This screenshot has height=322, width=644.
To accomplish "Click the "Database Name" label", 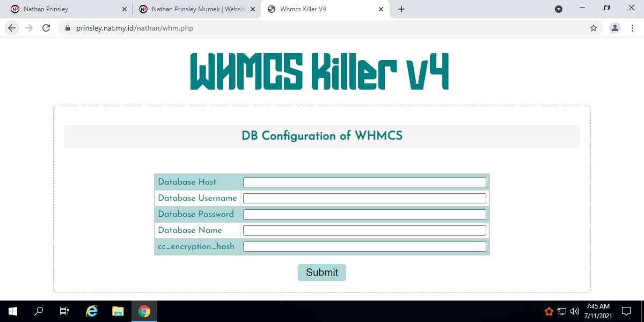I will coord(190,230).
